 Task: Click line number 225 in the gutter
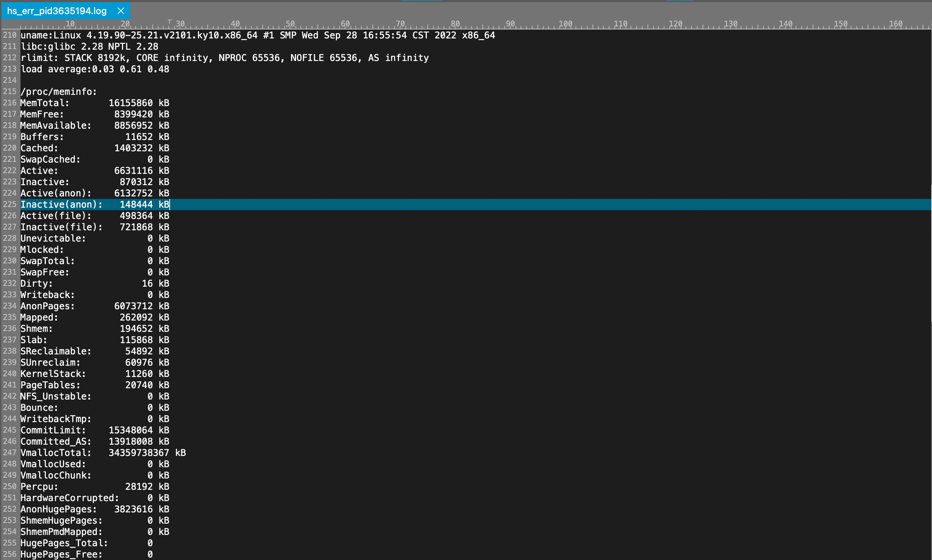pyautogui.click(x=9, y=204)
